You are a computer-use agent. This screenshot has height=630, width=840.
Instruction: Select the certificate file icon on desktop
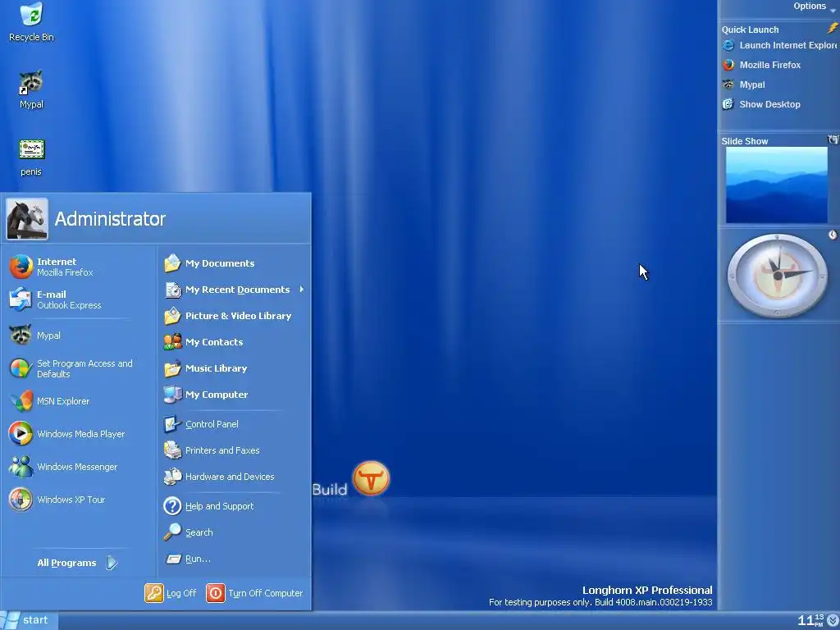tap(32, 149)
